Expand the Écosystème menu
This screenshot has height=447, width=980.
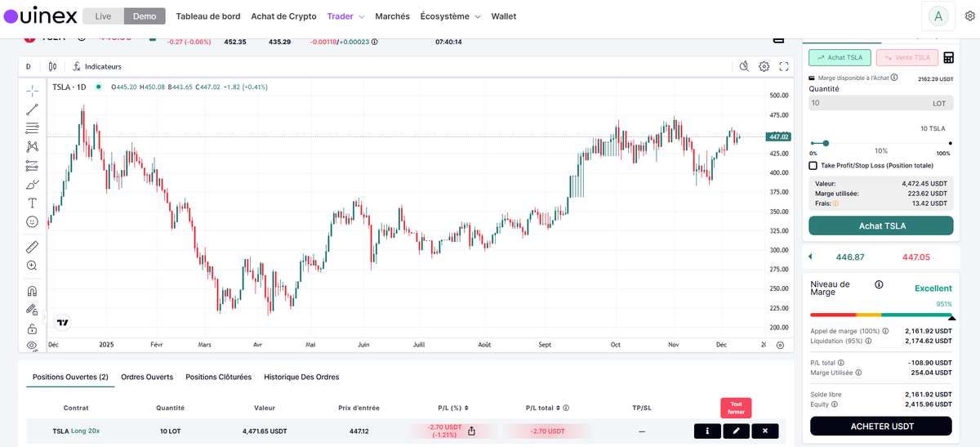(450, 16)
